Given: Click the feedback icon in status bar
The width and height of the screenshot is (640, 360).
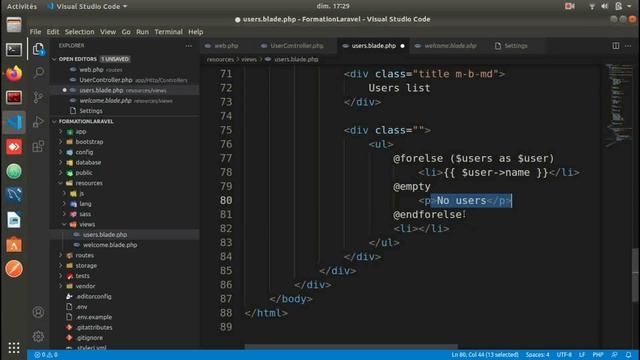Looking at the screenshot, I should (x=614, y=355).
